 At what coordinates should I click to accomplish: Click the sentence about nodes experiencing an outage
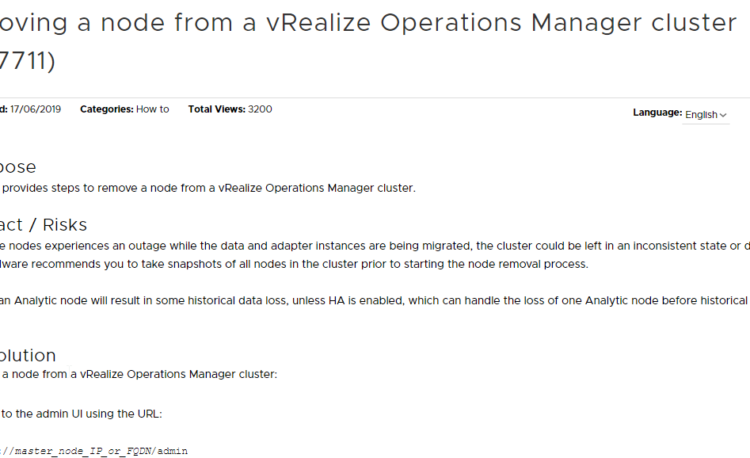tap(374, 246)
